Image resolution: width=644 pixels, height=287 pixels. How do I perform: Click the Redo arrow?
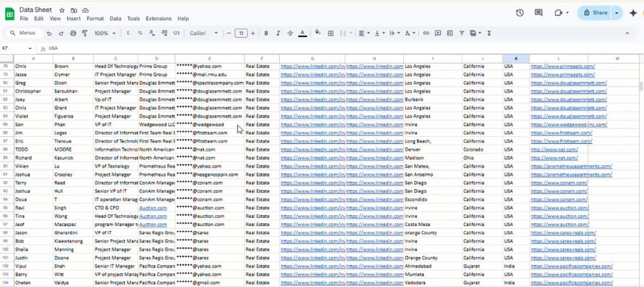(x=61, y=33)
